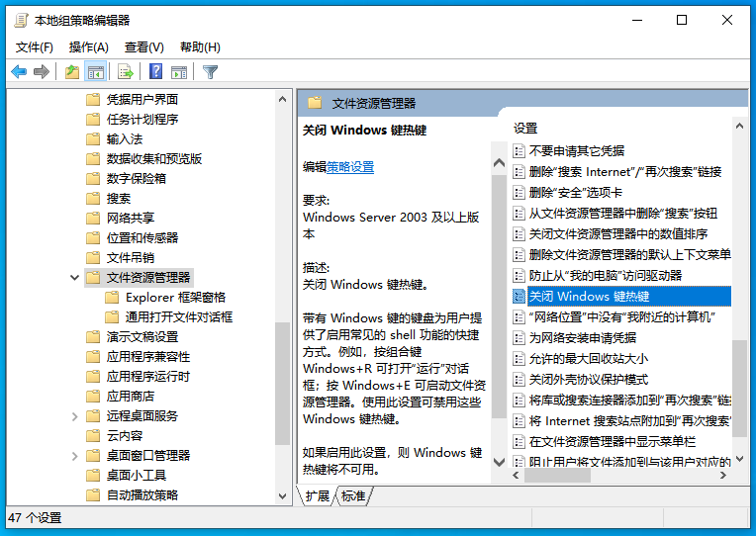Click folder icon of Explorer 框架窗格
This screenshot has height=536, width=756.
pyautogui.click(x=112, y=298)
